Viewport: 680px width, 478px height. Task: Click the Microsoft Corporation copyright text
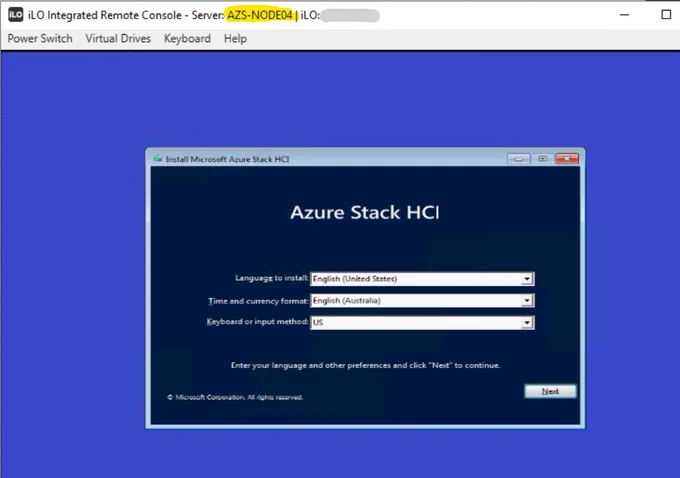(x=235, y=397)
